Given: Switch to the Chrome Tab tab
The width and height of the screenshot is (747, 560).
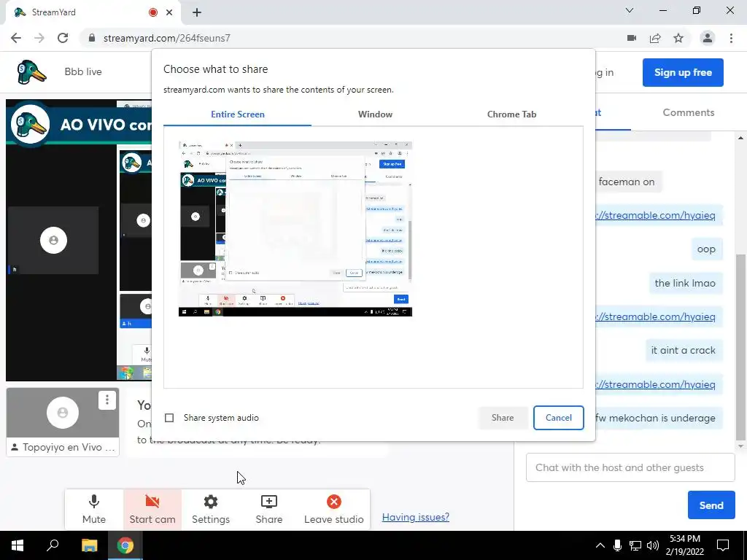Looking at the screenshot, I should 511,114.
